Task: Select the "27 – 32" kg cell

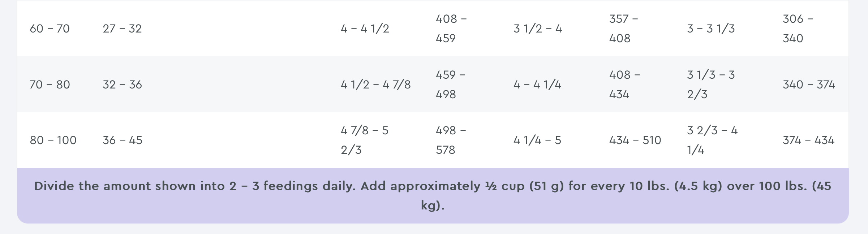Action: point(122,29)
